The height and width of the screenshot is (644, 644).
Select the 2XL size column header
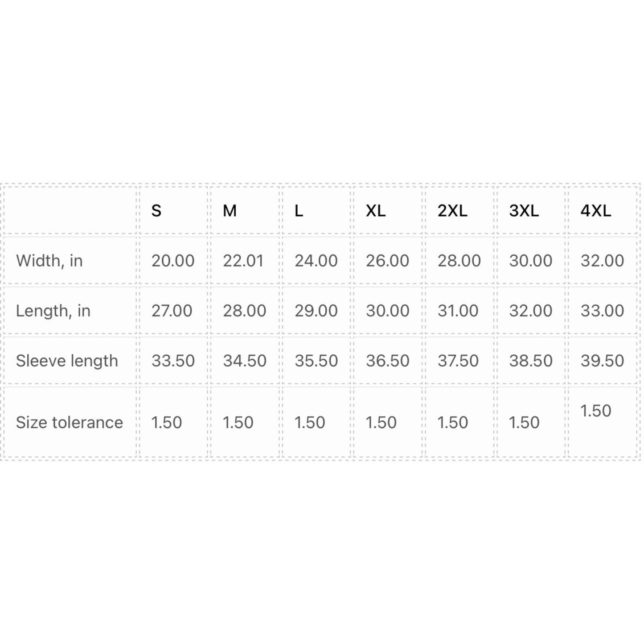click(x=452, y=210)
